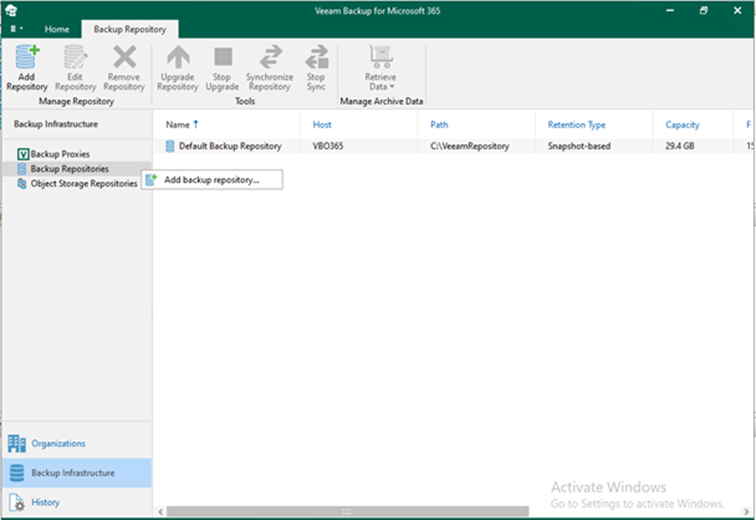Select the Default Backup Repository row
Image resolution: width=756 pixels, height=520 pixels.
[453, 146]
